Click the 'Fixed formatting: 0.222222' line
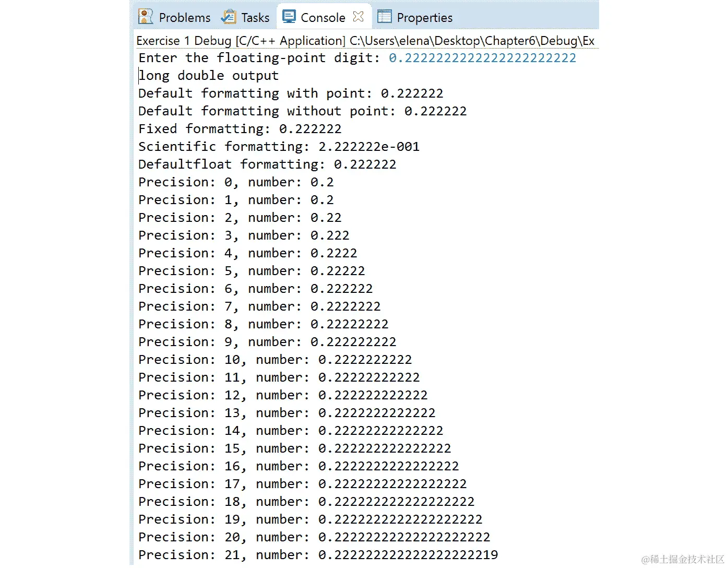The height and width of the screenshot is (568, 728). coord(240,129)
